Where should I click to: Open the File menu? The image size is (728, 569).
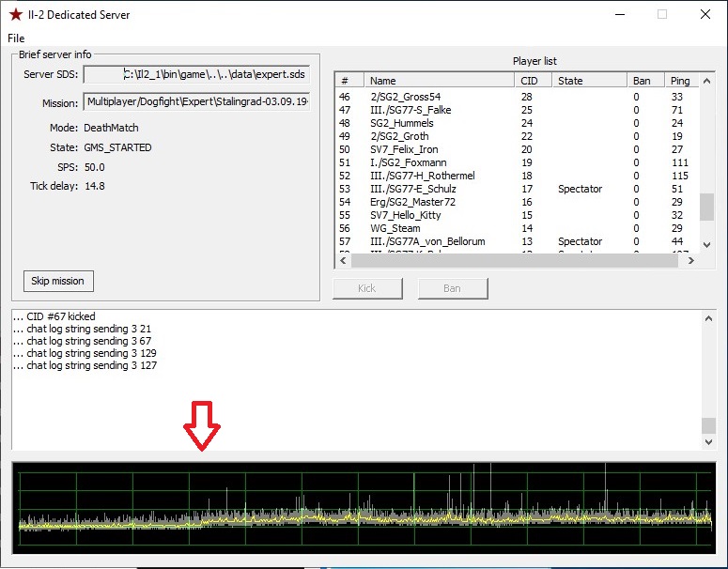(x=16, y=38)
